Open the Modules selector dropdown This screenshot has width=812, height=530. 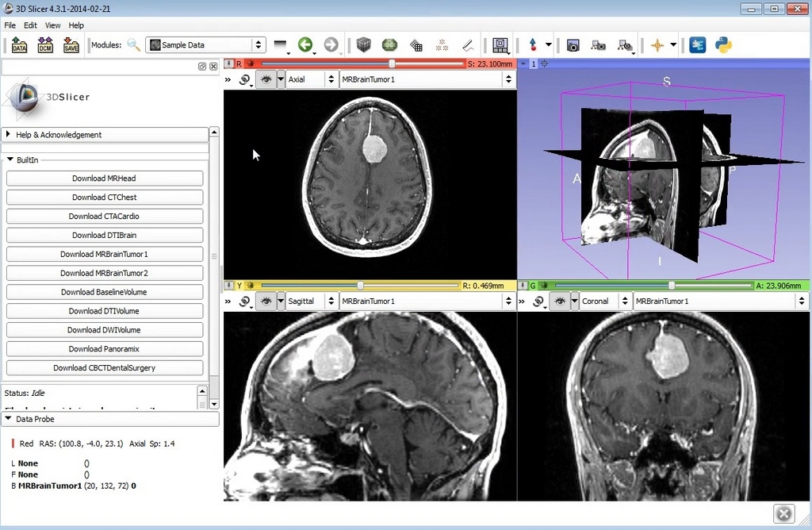tap(205, 45)
